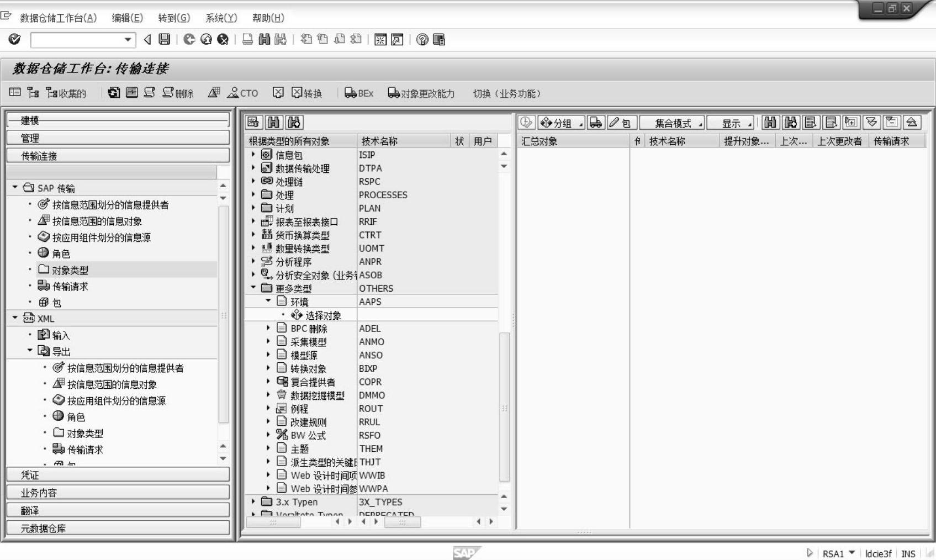Expand the BPC 删除 ADEL node
This screenshot has height=560, width=936.
tap(268, 328)
